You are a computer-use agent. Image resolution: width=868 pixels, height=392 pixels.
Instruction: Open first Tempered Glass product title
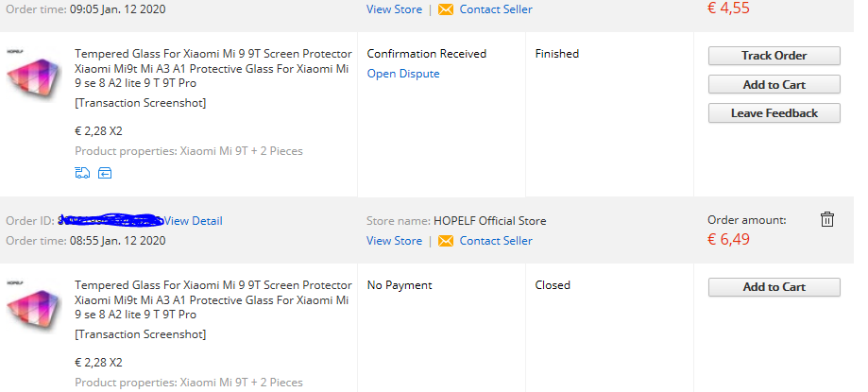coord(213,69)
